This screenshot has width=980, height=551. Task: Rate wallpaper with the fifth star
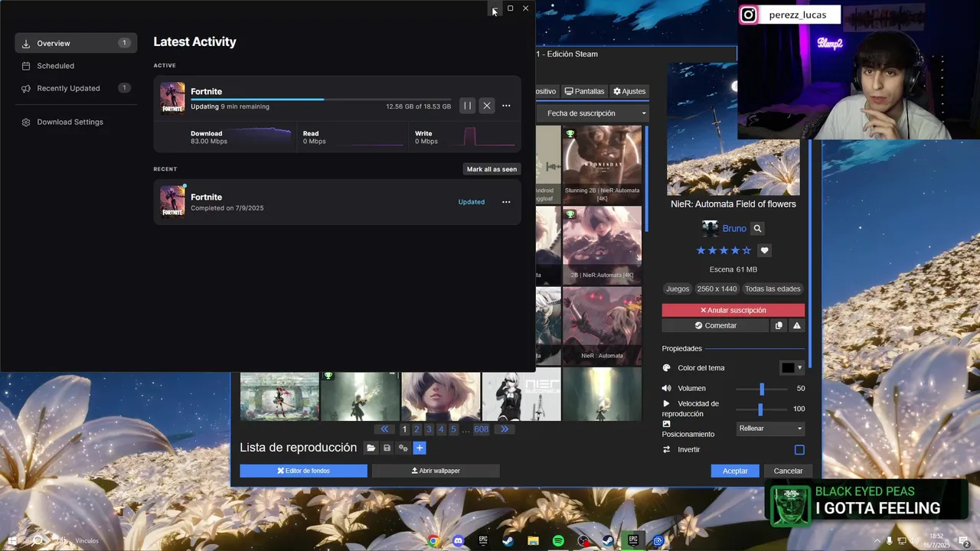tap(746, 250)
